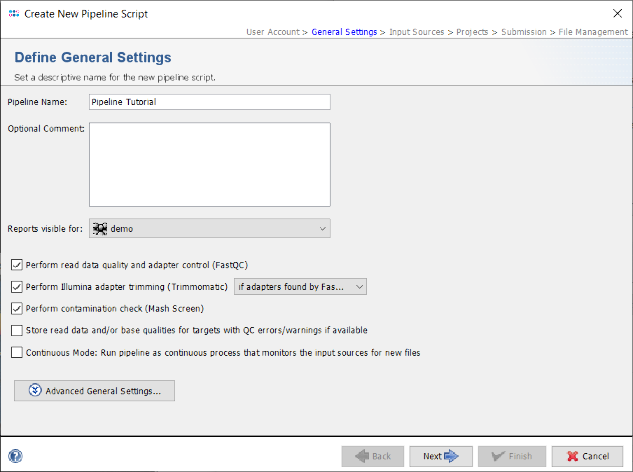Click the help question mark icon
Viewport: 633px width, 472px height.
tap(15, 456)
